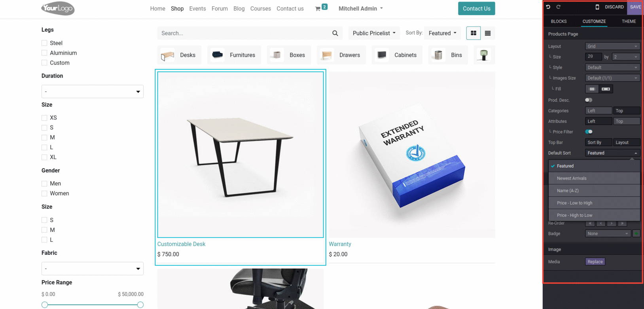Click the undo arrow in editor panel
644x309 pixels.
pyautogui.click(x=548, y=7)
